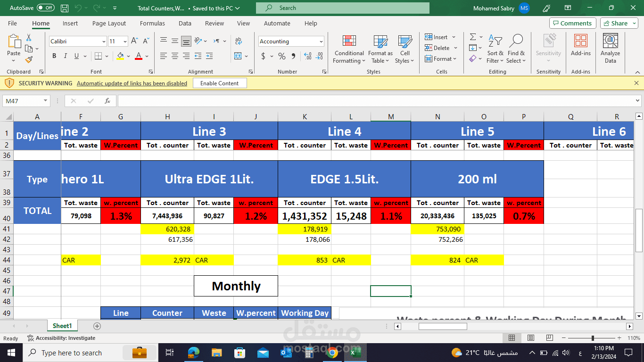Viewport: 644px width, 362px height.
Task: Open Format as Table gallery
Action: click(x=380, y=49)
